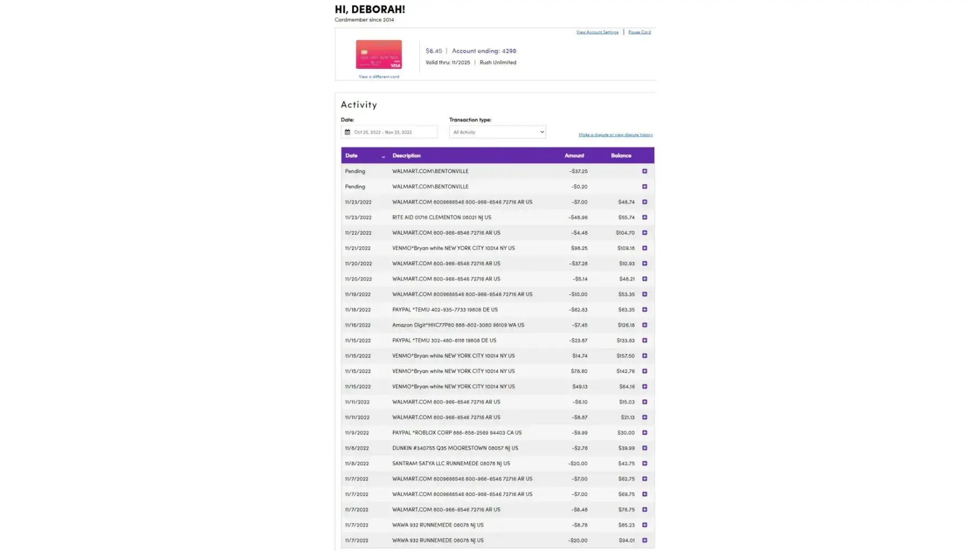Sort activity by the Date column arrow
The image size is (980, 551).
coord(383,157)
